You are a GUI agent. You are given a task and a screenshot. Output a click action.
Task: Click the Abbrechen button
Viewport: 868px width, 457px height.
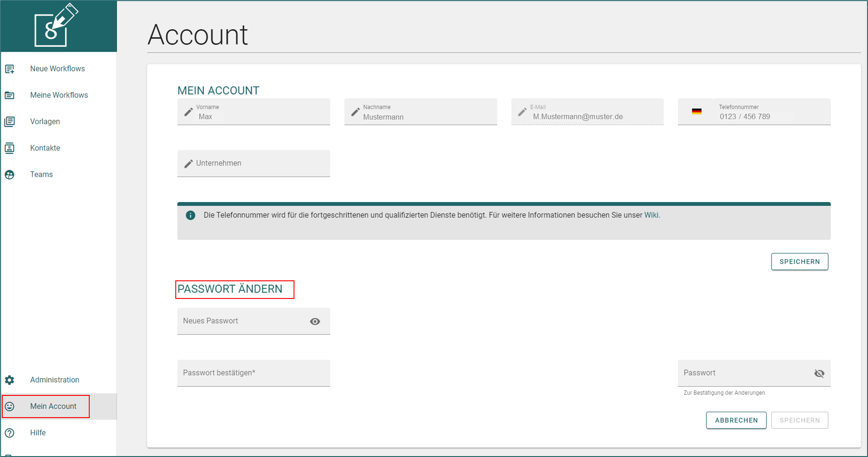coord(736,420)
